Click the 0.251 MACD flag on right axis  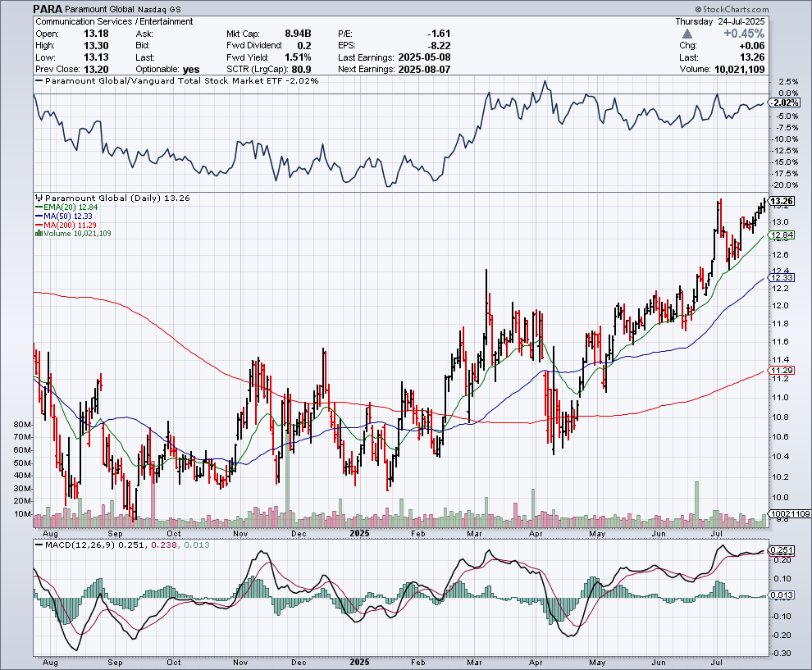point(781,550)
